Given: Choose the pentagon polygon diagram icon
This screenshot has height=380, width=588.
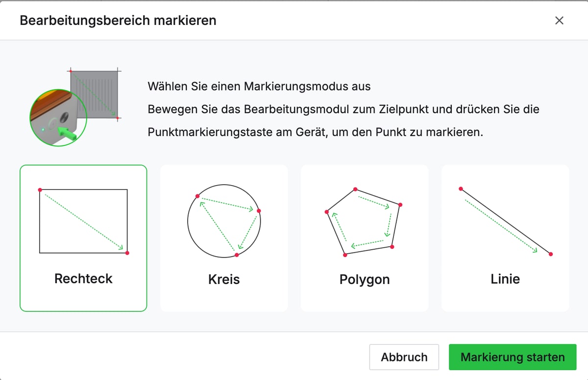Looking at the screenshot, I should [365, 221].
